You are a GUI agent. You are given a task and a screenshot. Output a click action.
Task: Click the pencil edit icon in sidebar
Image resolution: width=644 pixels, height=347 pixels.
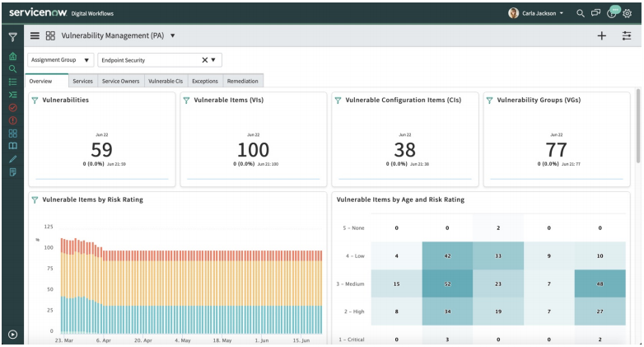pos(12,158)
